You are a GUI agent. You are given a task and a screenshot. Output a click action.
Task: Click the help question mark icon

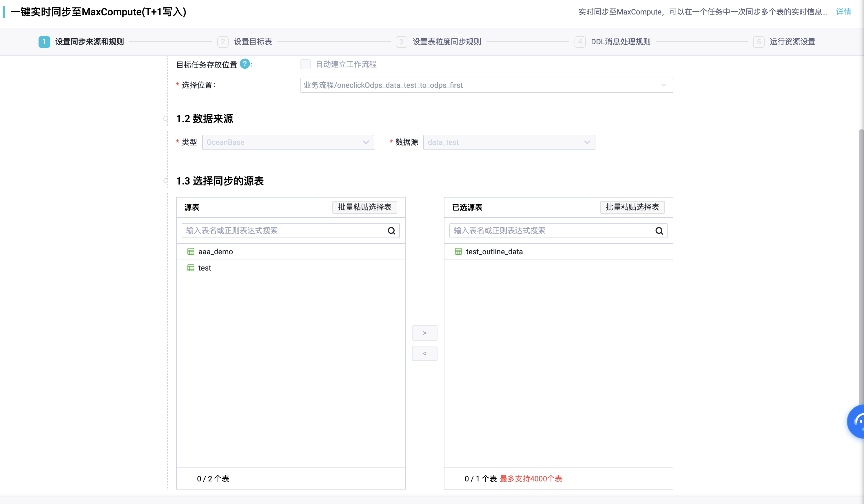point(245,64)
